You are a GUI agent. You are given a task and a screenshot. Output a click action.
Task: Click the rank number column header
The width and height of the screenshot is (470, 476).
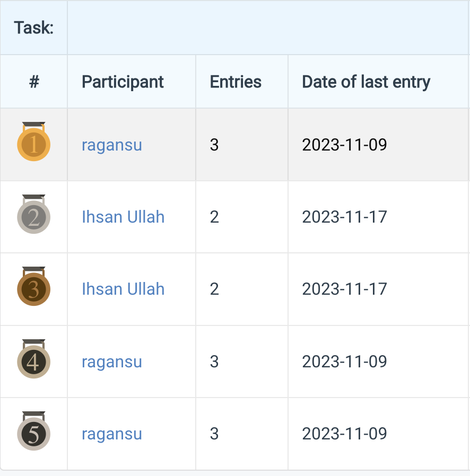tap(33, 82)
